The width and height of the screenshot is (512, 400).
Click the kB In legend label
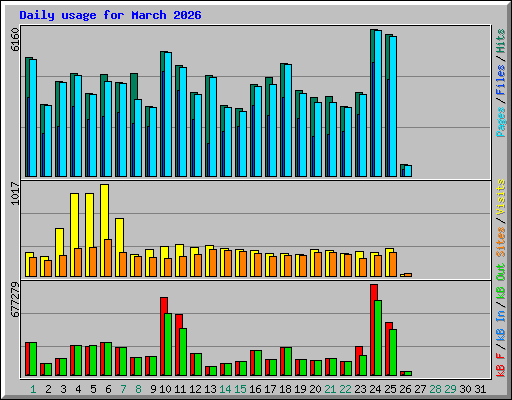[x=501, y=325]
